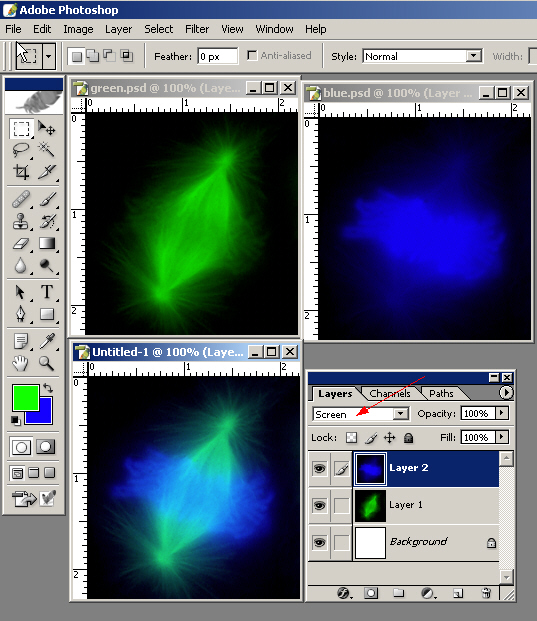Open the Screen blend mode dropdown
This screenshot has width=537, height=621.
coord(400,414)
